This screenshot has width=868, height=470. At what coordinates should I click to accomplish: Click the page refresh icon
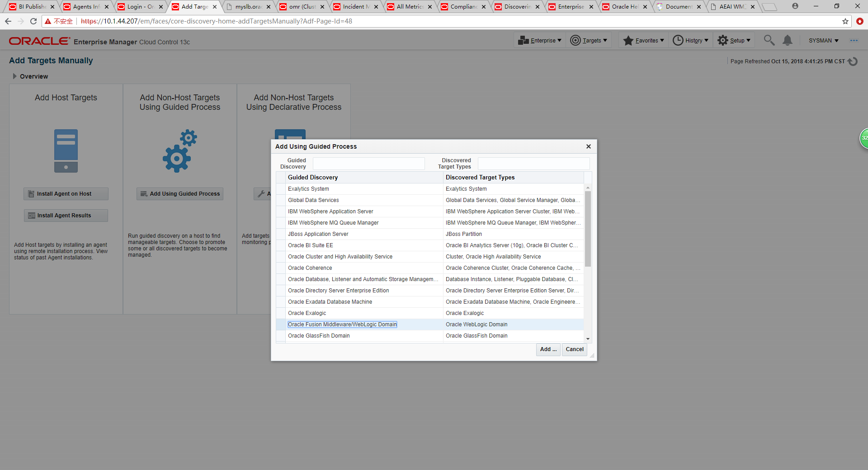(x=853, y=61)
